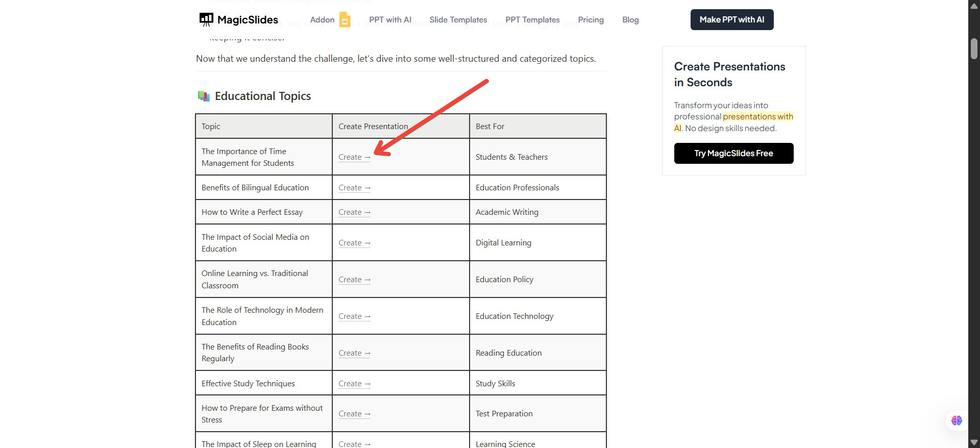Screen dimensions: 980x448
Task: Open Create link for Perfect Essay topic
Action: [x=354, y=212]
